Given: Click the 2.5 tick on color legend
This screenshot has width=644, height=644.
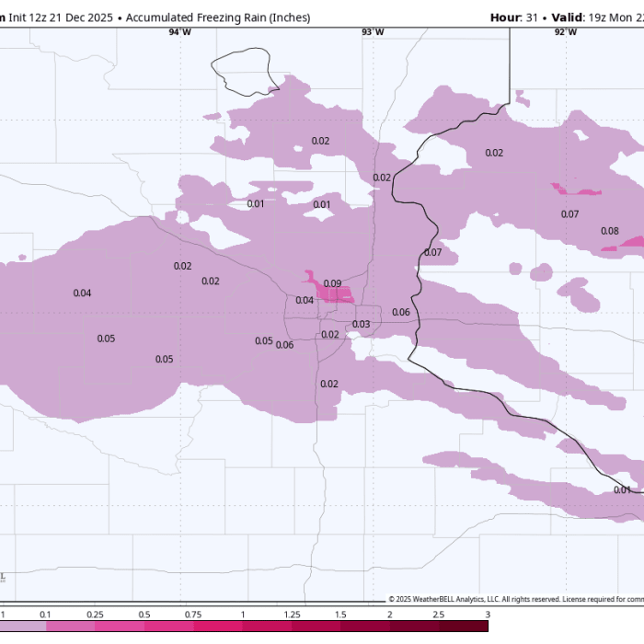Looking at the screenshot, I should click(439, 614).
